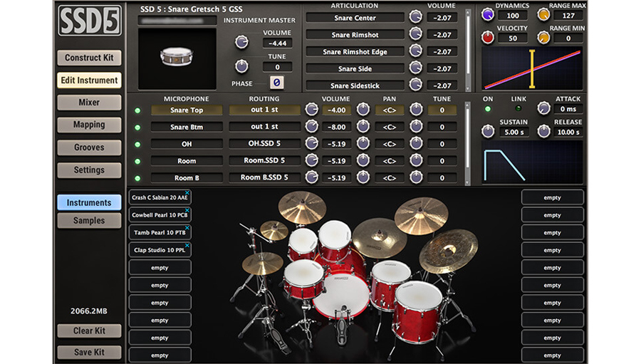
Task: Click the Release knob
Action: point(543,131)
